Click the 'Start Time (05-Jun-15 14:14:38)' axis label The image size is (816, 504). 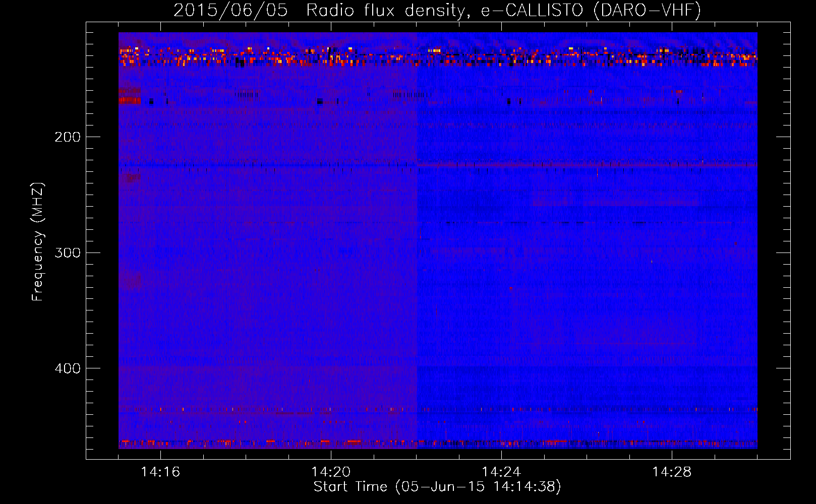coord(437,487)
